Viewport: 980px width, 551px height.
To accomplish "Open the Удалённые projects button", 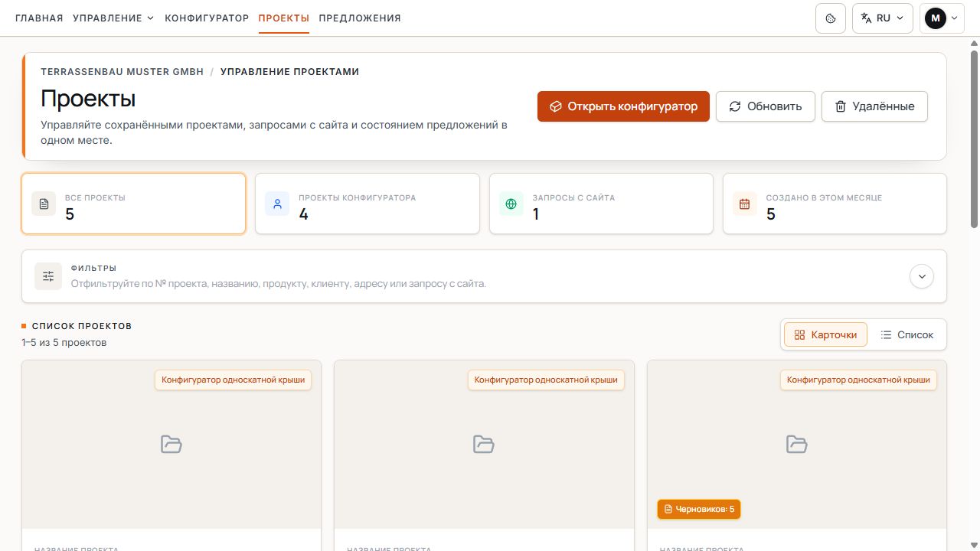I will pos(874,106).
